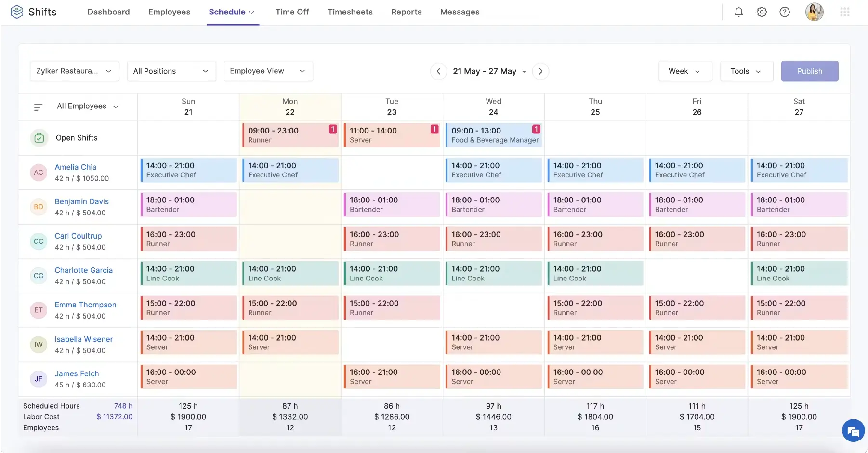
Task: Open the Employee View dropdown
Action: pos(268,71)
